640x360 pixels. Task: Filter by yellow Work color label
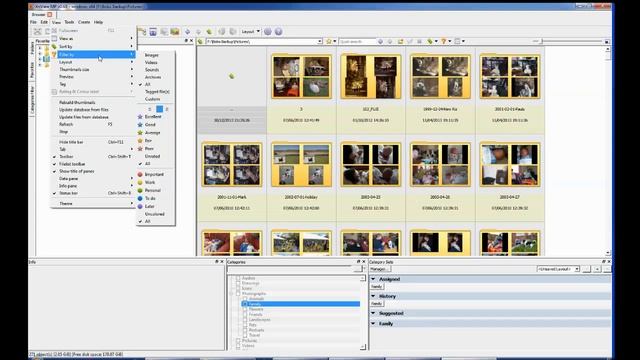pos(156,182)
